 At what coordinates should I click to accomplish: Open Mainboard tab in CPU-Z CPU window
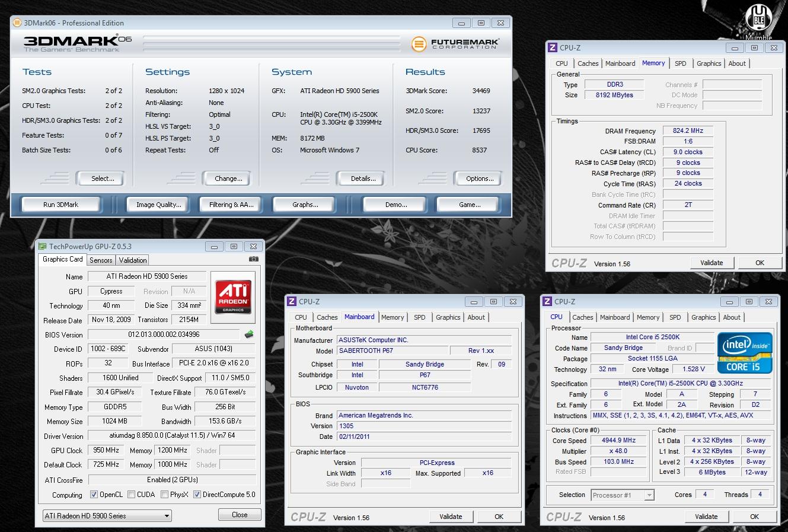pyautogui.click(x=615, y=317)
